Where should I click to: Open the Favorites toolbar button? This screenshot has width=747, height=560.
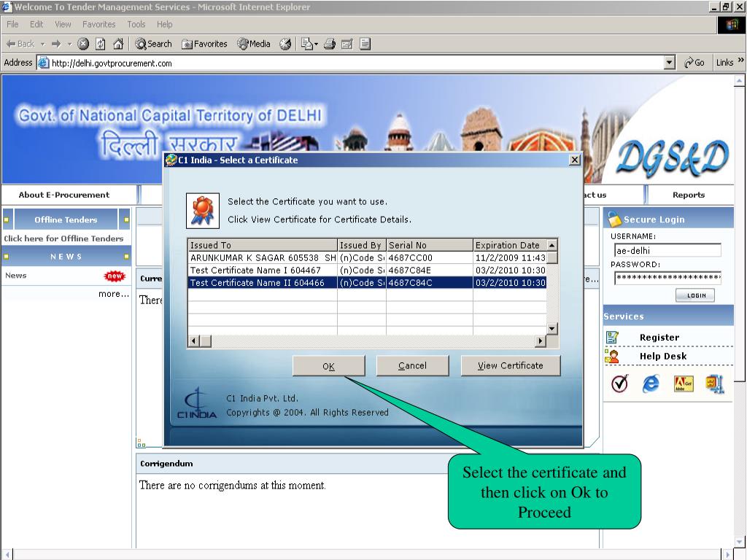click(204, 44)
